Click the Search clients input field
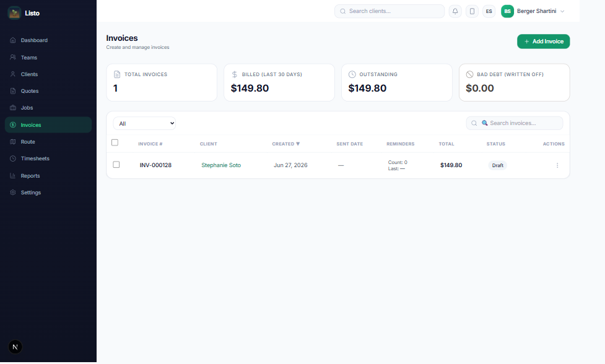This screenshot has width=605, height=364. pos(390,11)
